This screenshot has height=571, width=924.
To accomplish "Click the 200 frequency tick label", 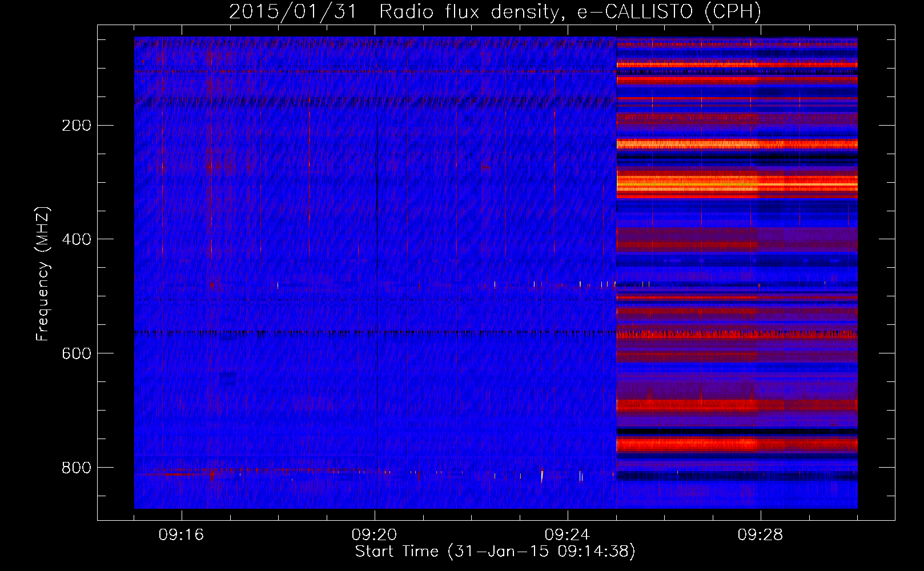I will (x=77, y=126).
